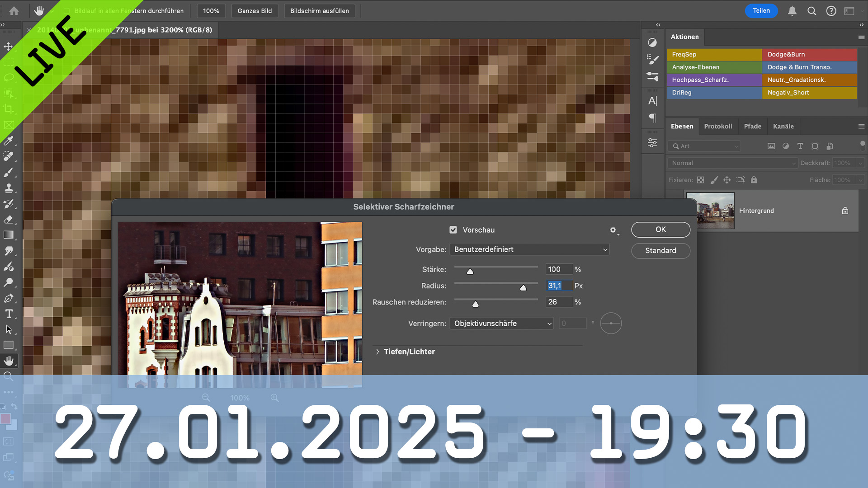Open the Ebenen panel menu
The image size is (868, 488).
coord(861,127)
